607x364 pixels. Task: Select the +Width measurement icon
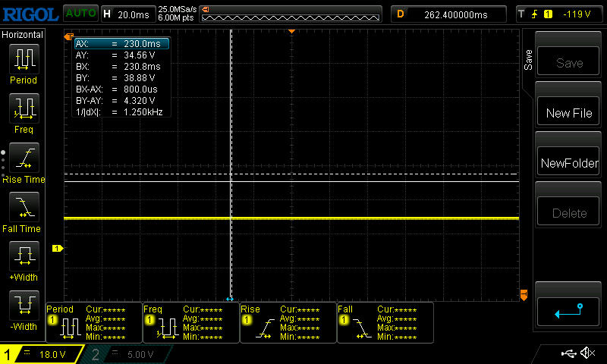pos(23,256)
